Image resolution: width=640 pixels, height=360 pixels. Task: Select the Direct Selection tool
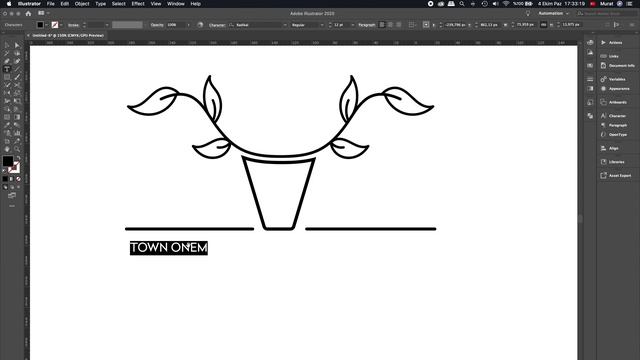(17, 45)
